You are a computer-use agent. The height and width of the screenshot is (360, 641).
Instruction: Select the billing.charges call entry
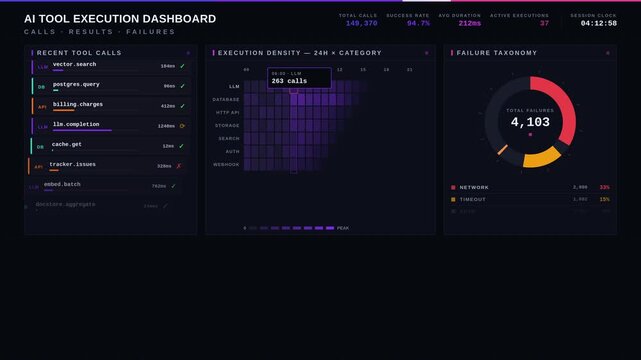[x=110, y=107]
